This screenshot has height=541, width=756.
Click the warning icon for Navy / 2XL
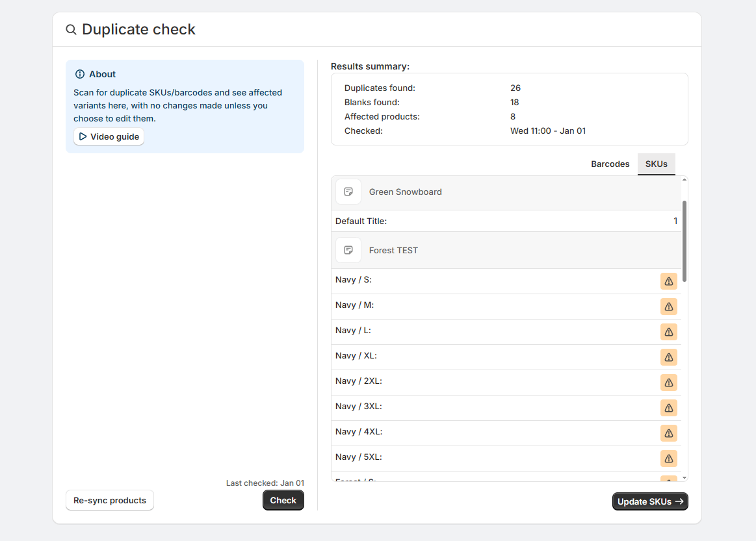pos(668,383)
